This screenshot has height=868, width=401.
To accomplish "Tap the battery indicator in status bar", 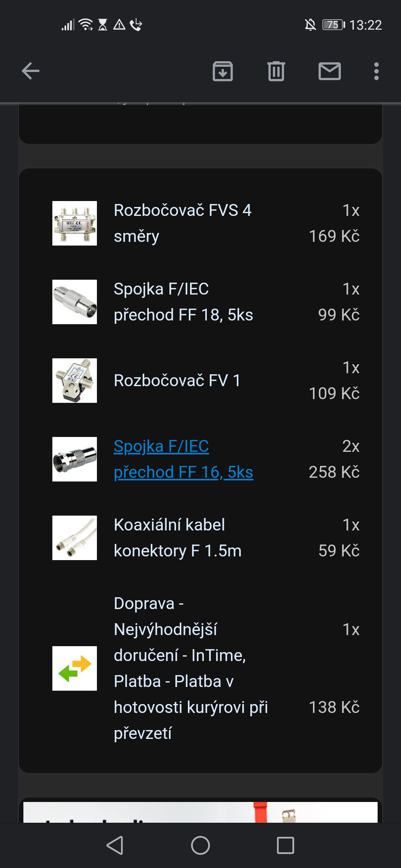I will [333, 25].
